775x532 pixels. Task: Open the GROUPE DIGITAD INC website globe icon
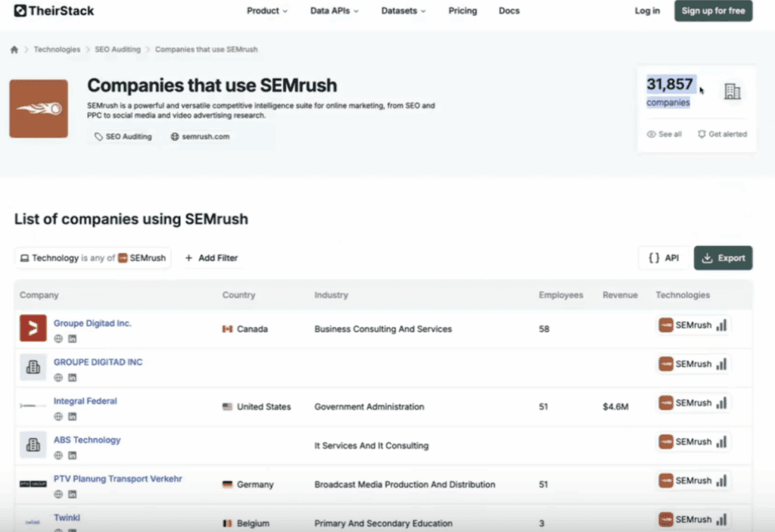pos(58,378)
